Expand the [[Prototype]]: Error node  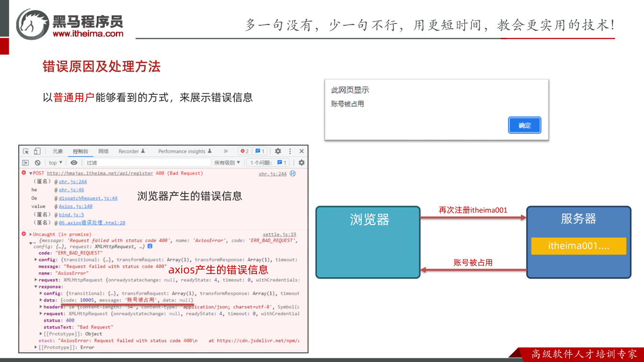coord(36,347)
